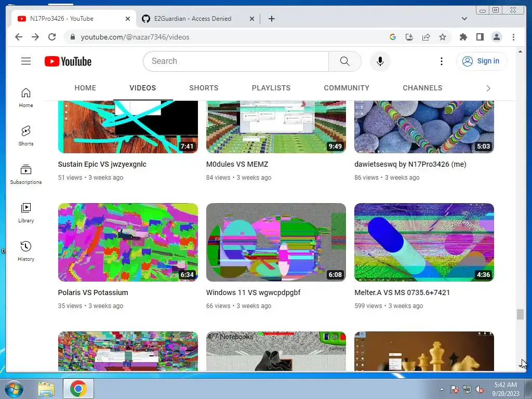Go forward in browser history
The image size is (532, 399).
(x=35, y=37)
